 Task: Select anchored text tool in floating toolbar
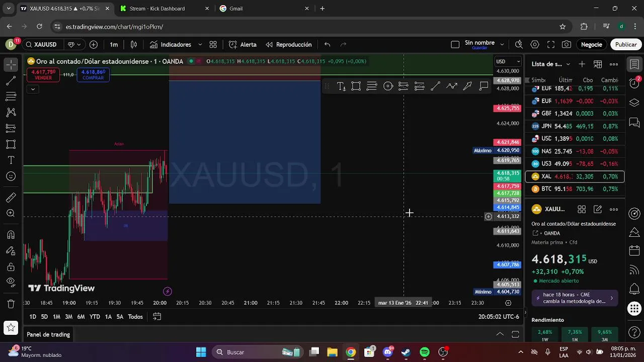(341, 86)
